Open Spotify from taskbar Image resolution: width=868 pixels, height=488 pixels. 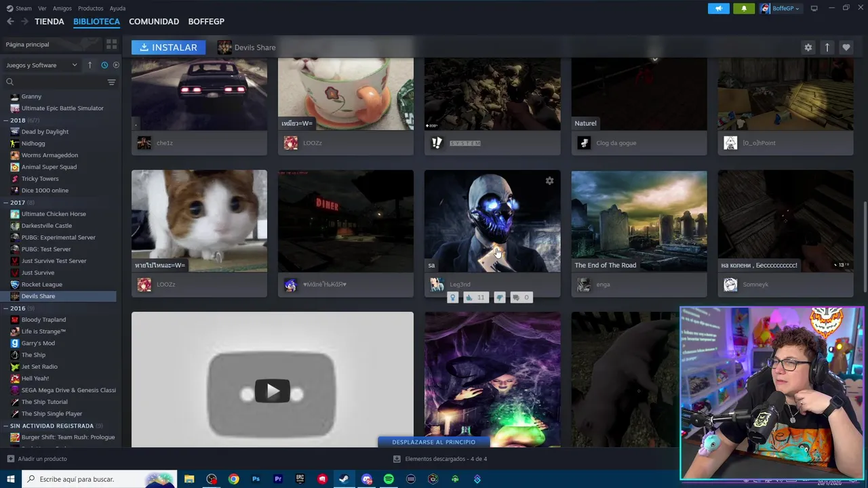[389, 479]
